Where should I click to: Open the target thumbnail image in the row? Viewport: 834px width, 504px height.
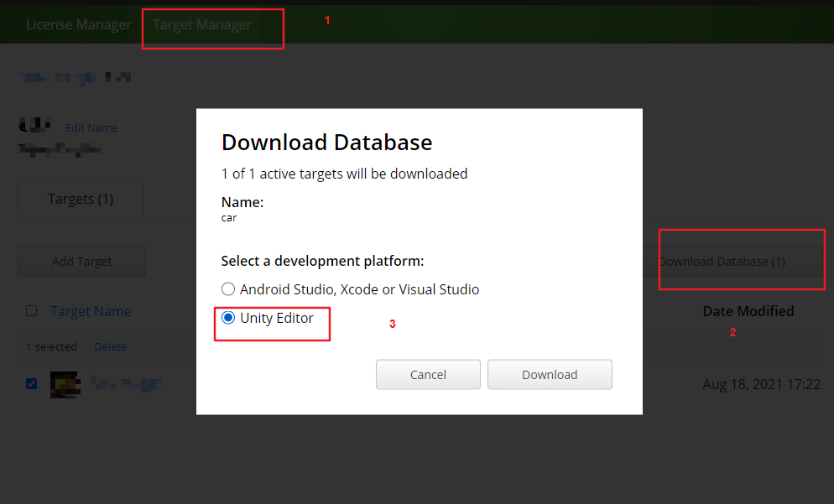pyautogui.click(x=65, y=384)
